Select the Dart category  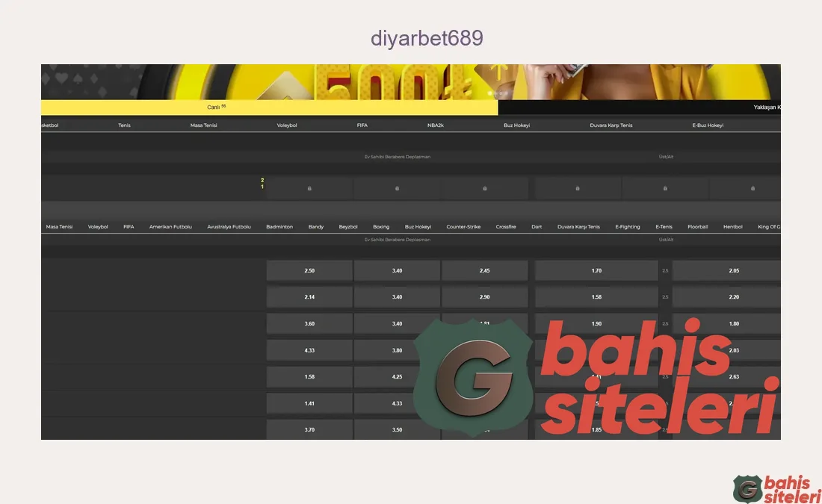tap(537, 226)
